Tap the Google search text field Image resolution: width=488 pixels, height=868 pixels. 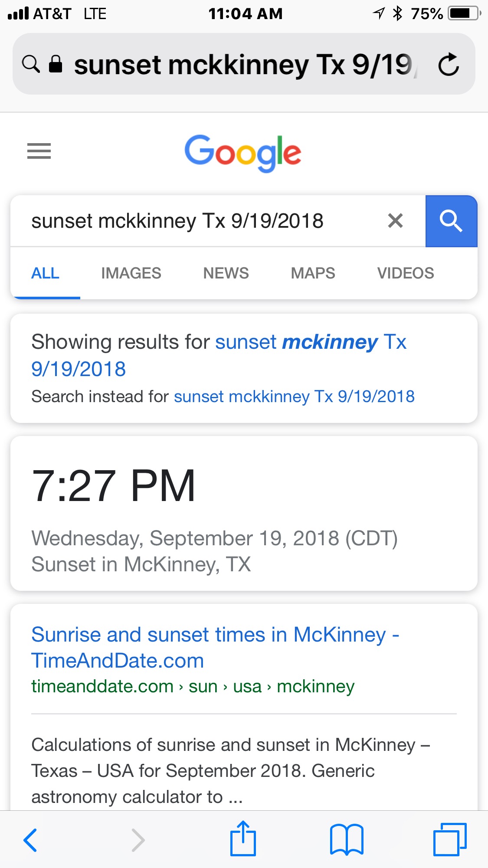(x=195, y=221)
